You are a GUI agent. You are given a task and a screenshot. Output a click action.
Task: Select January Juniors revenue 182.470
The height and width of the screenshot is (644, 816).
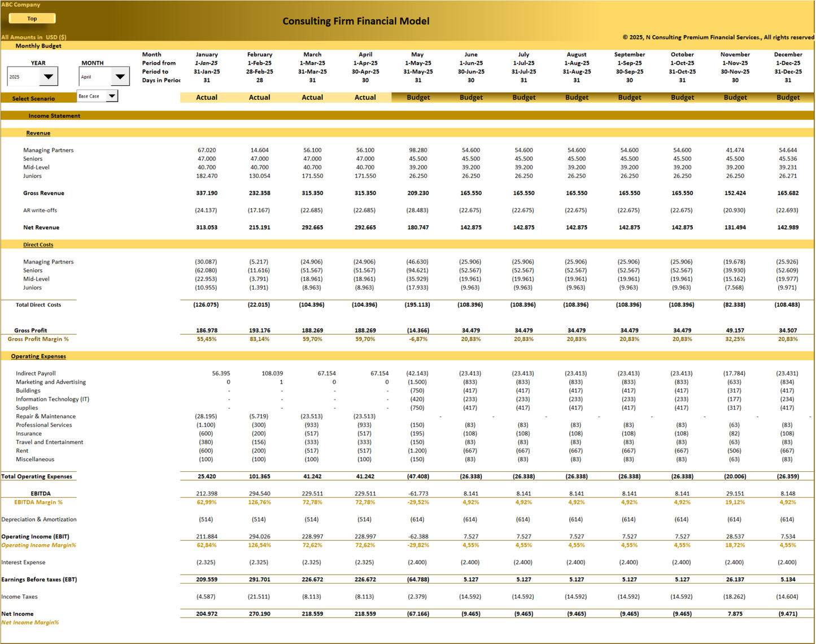click(x=207, y=176)
